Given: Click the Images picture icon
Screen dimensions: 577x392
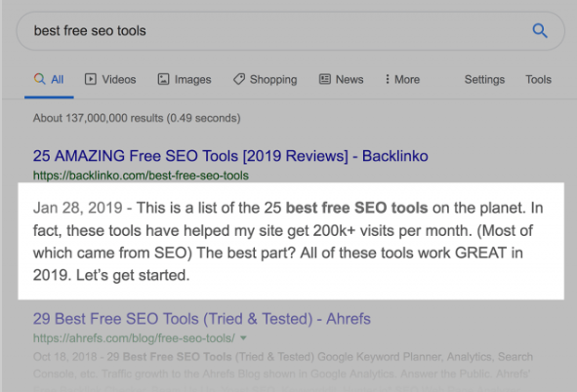Looking at the screenshot, I should [x=163, y=79].
